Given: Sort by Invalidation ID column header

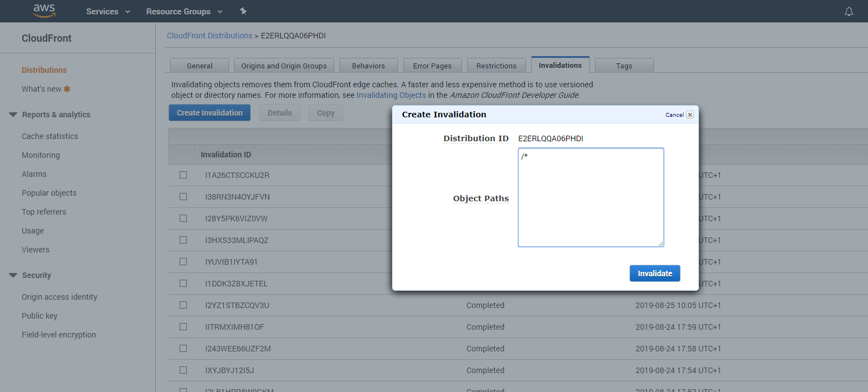Looking at the screenshot, I should point(226,155).
